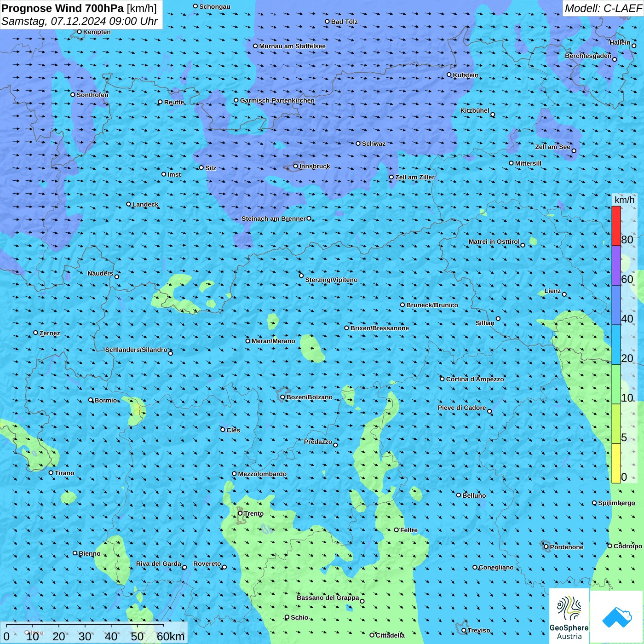644x644 pixels.
Task: Click the 'Mezzolombardo' label
Action: coord(262,474)
